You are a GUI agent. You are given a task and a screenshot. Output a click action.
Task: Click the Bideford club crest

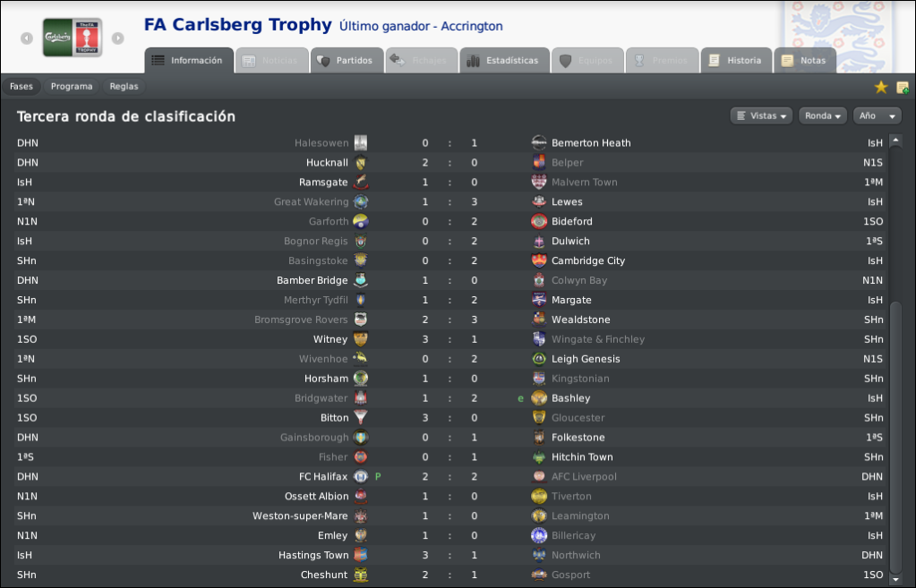pyautogui.click(x=539, y=221)
